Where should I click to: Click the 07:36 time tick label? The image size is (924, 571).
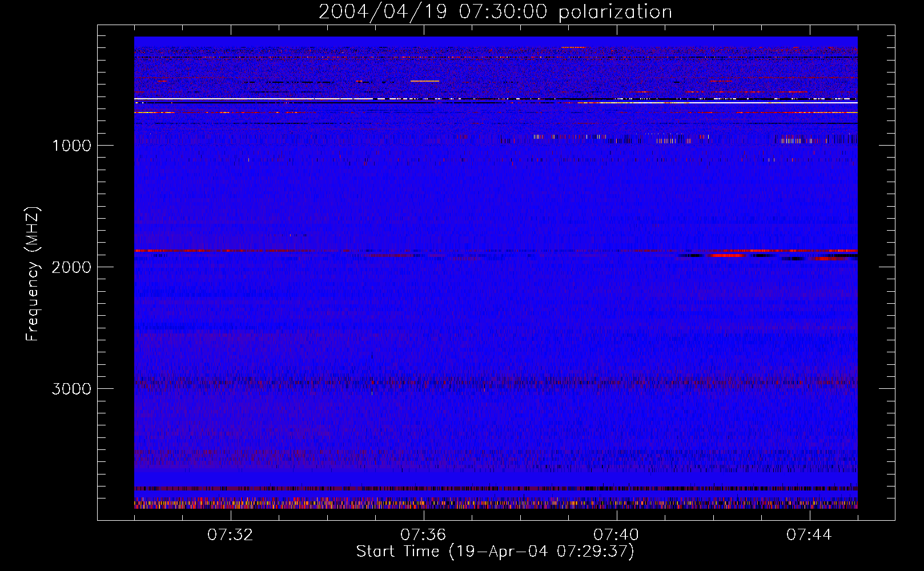click(423, 535)
